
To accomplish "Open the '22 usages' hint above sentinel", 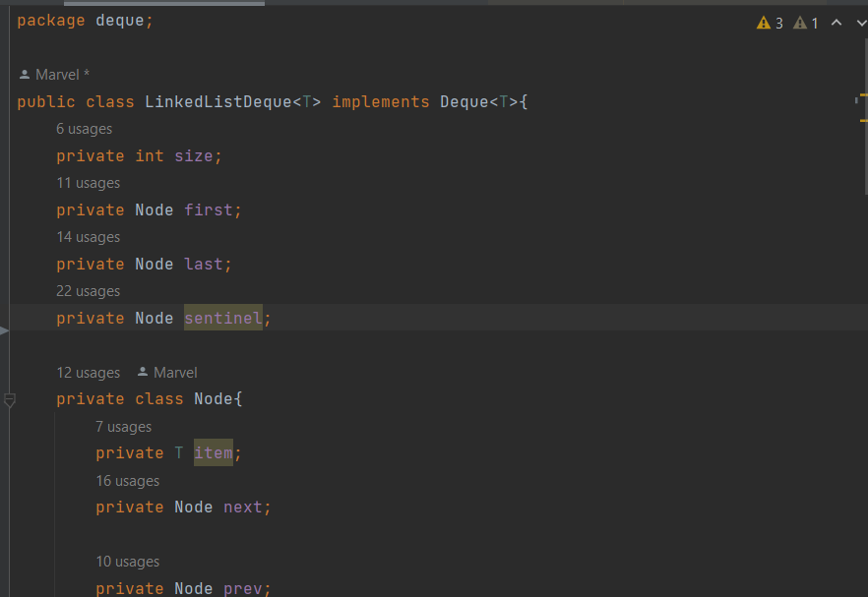I will (88, 291).
